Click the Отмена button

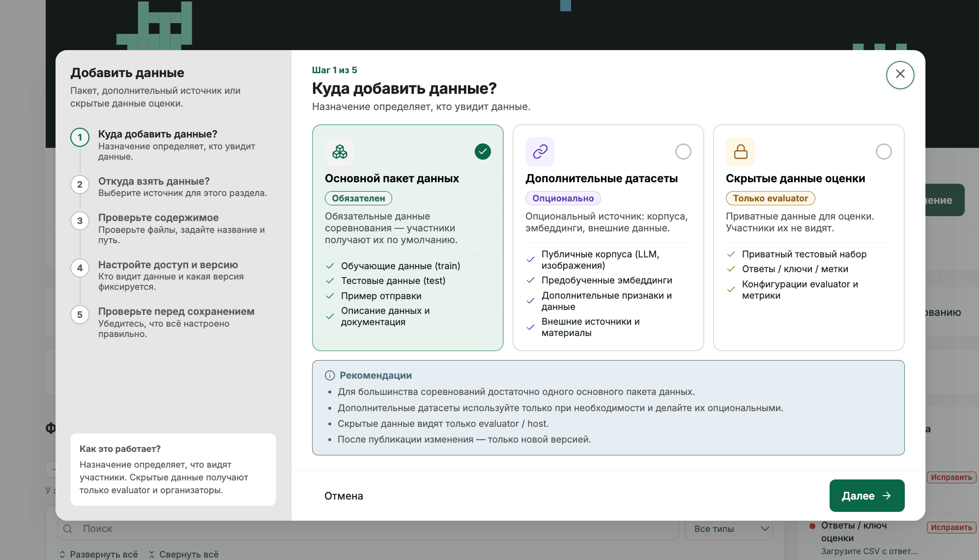tap(344, 496)
